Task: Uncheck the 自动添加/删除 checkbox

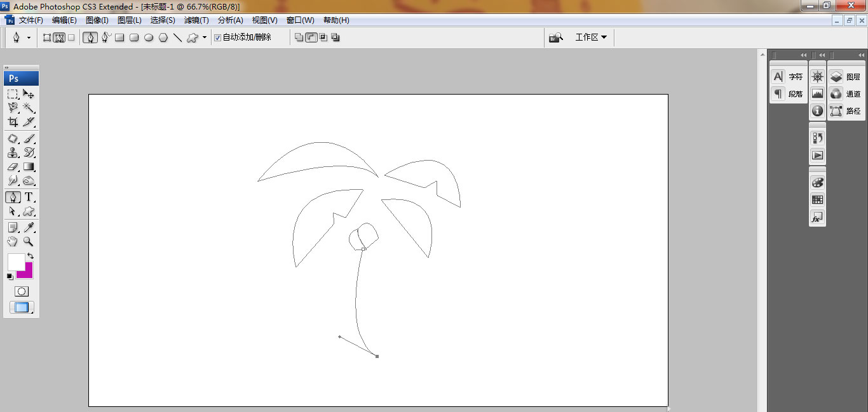Action: [x=217, y=37]
